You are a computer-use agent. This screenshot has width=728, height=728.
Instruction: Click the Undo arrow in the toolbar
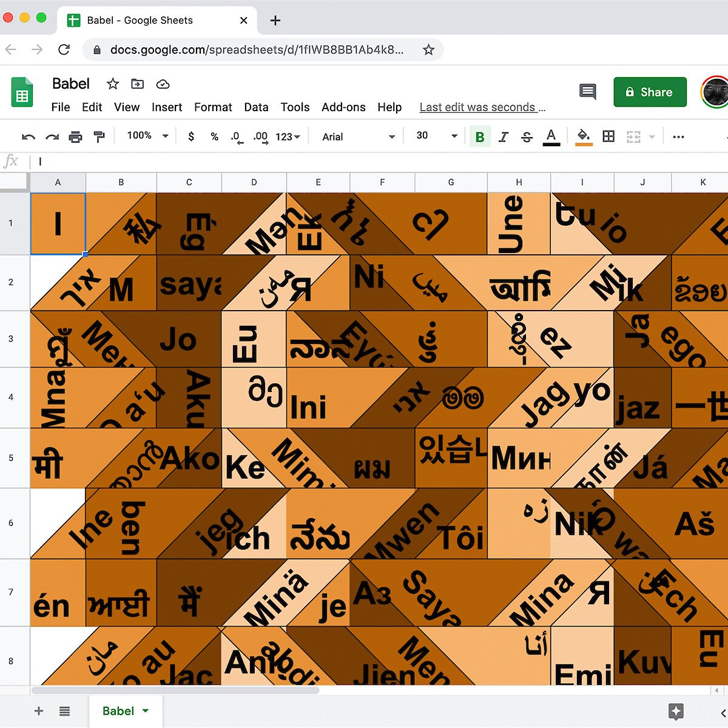pos(28,136)
